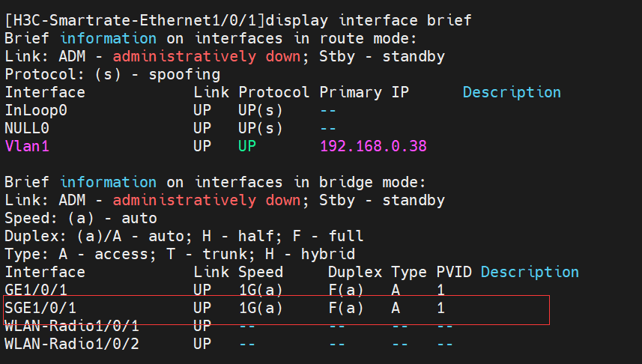
Task: Click the Type legend line with access/trunk/hybrid
Action: [x=184, y=254]
